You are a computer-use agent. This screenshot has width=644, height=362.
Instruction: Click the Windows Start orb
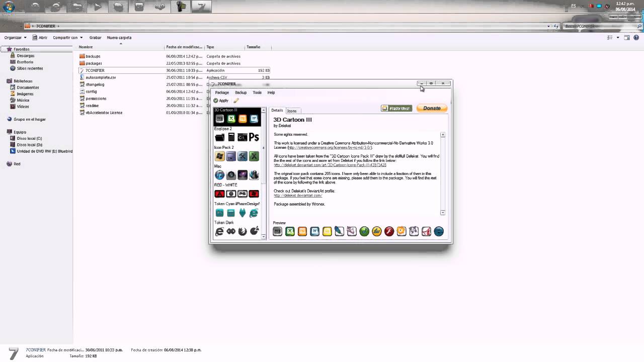tap(9, 7)
